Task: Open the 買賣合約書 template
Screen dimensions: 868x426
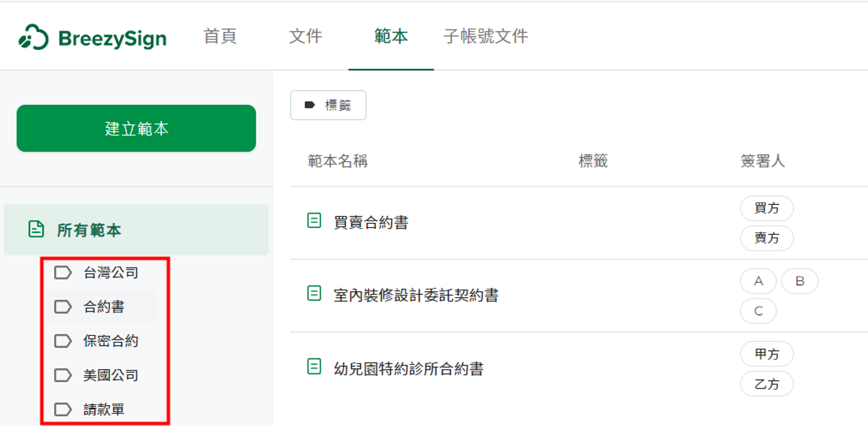Action: coord(371,222)
